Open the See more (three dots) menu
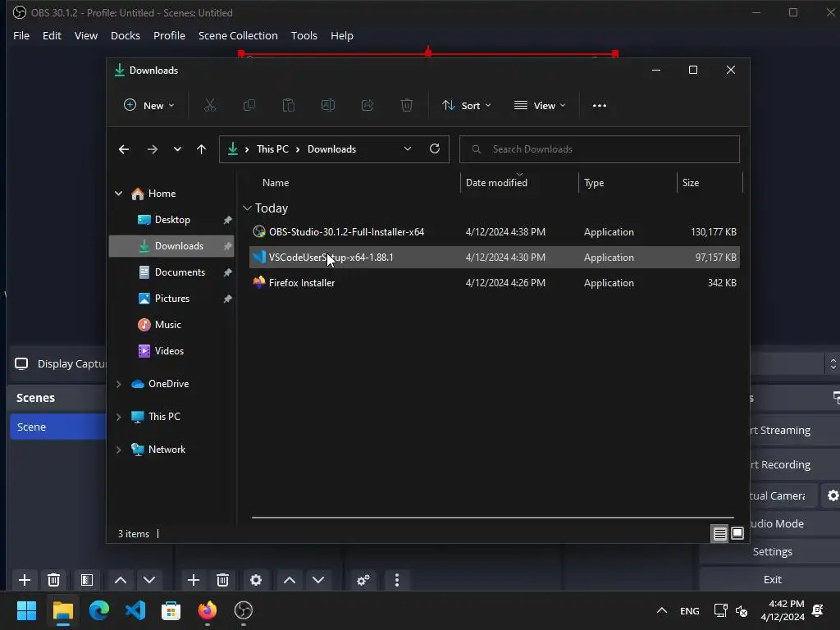The height and width of the screenshot is (630, 840). click(600, 106)
